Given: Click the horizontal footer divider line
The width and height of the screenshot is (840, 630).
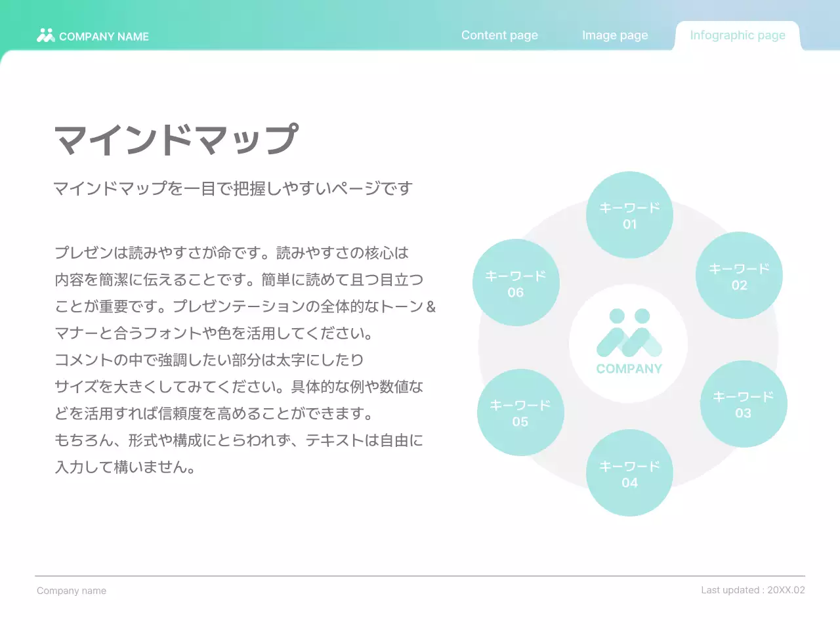Looking at the screenshot, I should point(420,576).
